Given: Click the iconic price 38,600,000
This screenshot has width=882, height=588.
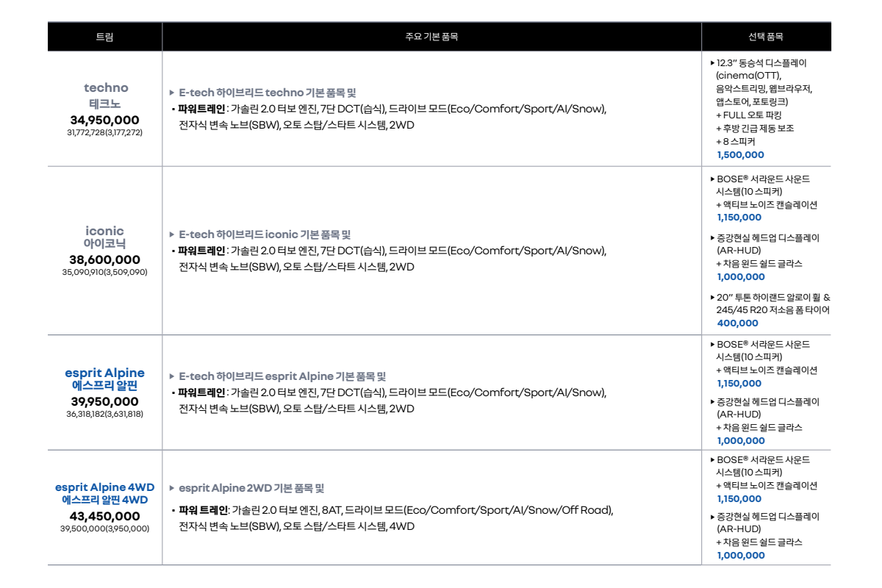Looking at the screenshot, I should coord(104,260).
